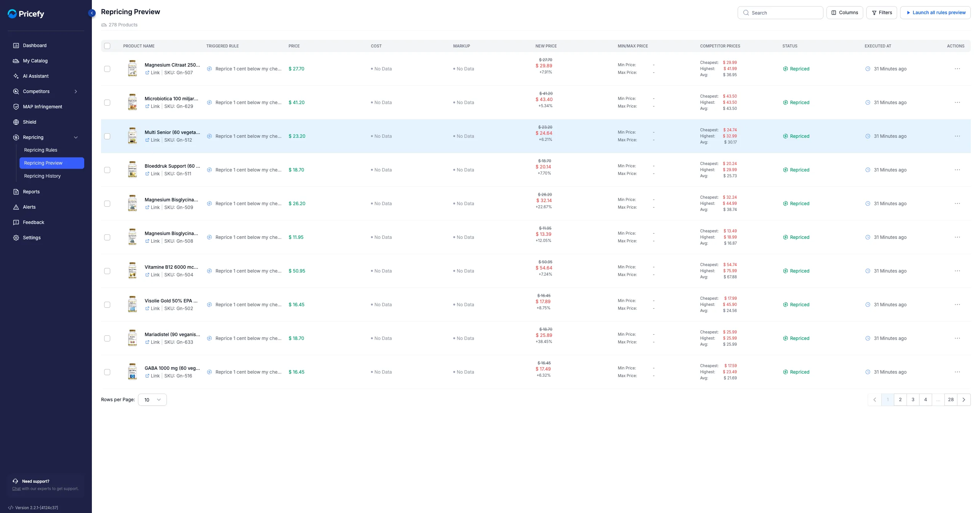Click the Pricefy logo icon
980x513 pixels.
pyautogui.click(x=12, y=14)
